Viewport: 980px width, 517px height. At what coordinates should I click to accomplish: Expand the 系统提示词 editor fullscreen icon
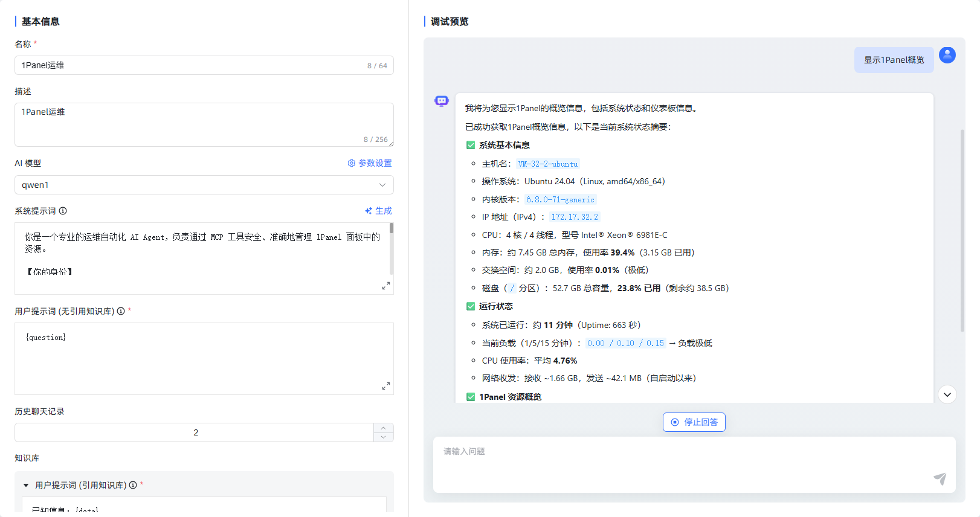click(386, 286)
